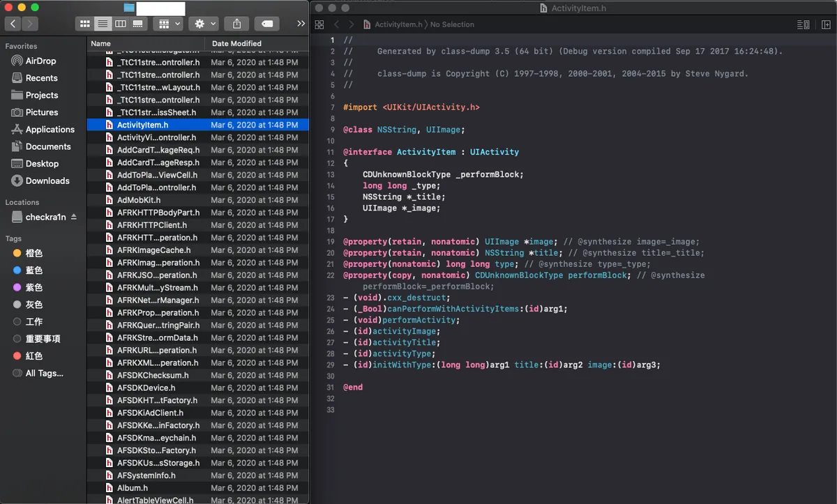Toggle Xcode editor options minimap button

803,24
